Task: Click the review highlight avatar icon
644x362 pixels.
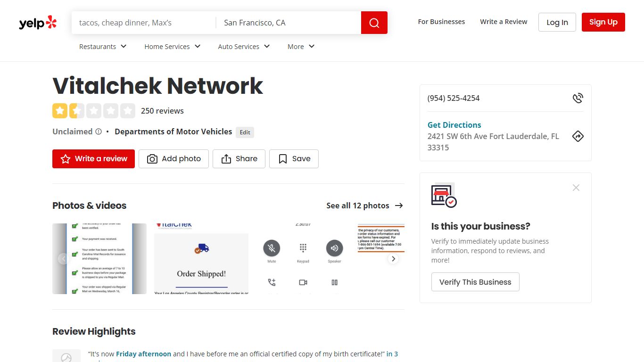Action: pyautogui.click(x=66, y=356)
